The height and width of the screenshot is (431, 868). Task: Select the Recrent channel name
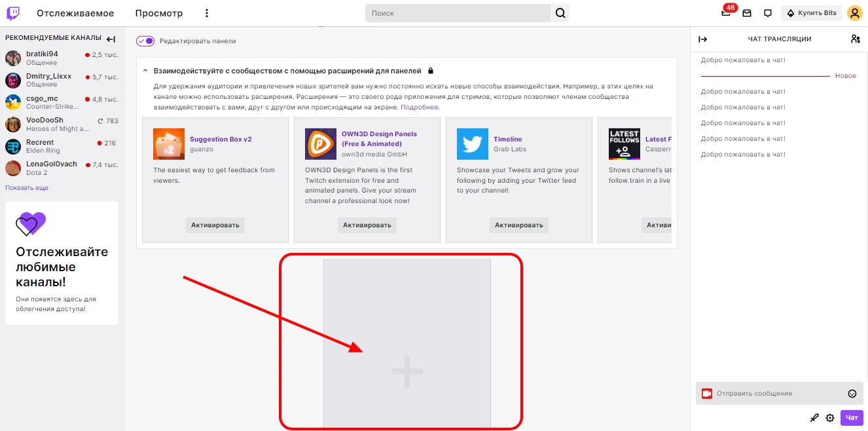[40, 142]
